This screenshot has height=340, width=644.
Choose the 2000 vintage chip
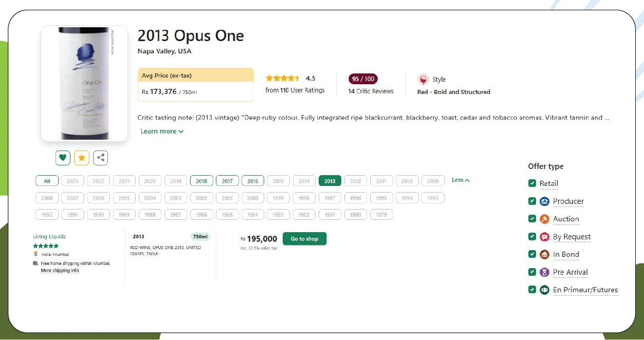click(253, 198)
